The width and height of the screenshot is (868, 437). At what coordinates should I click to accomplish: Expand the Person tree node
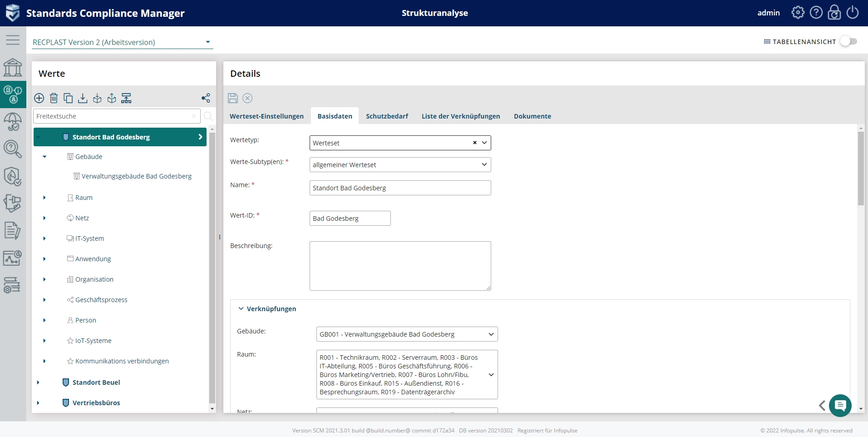(44, 320)
